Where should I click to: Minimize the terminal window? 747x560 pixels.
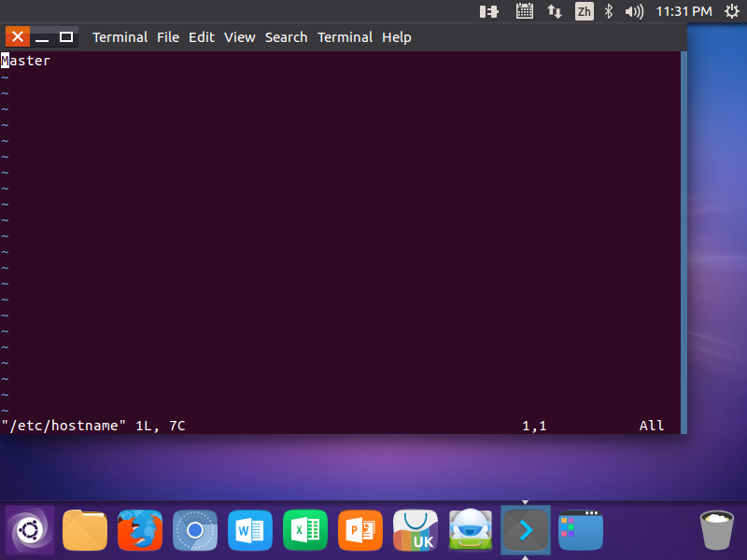pos(42,36)
